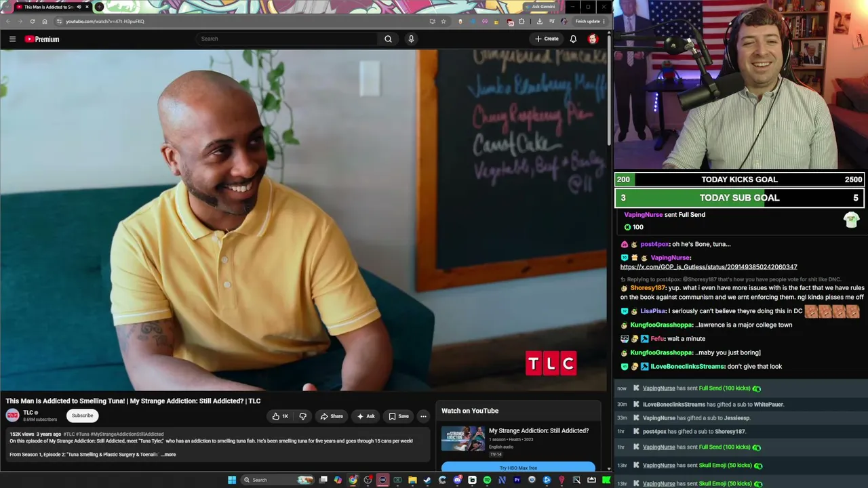Open Windows Start menu
Viewport: 868px width, 488px height.
232,480
